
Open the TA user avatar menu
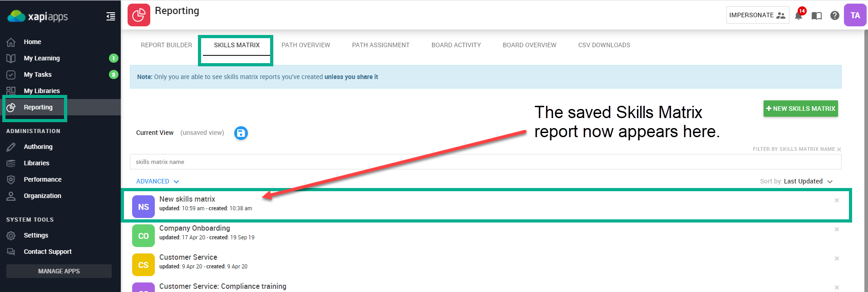[x=855, y=15]
